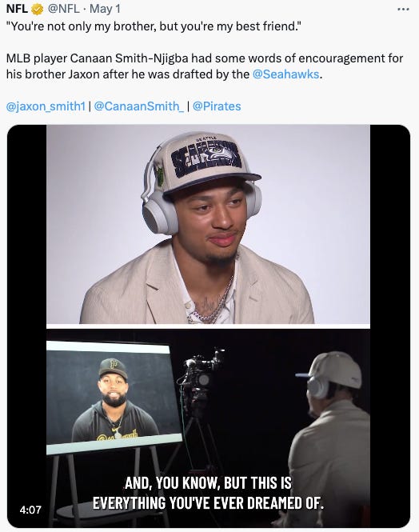This screenshot has height=532, width=419.
Task: Open the NFL profile name
Action: (17, 9)
